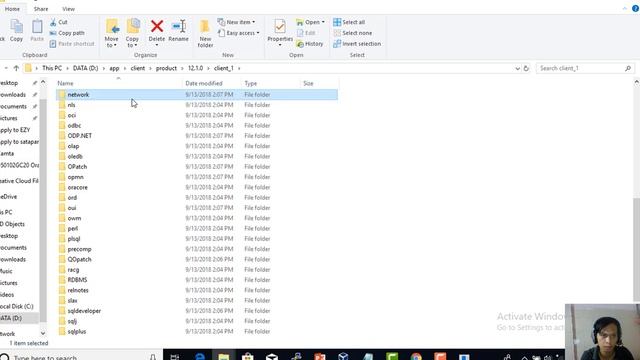Switch to the Home ribbon tab
The image size is (640, 360).
(12, 9)
